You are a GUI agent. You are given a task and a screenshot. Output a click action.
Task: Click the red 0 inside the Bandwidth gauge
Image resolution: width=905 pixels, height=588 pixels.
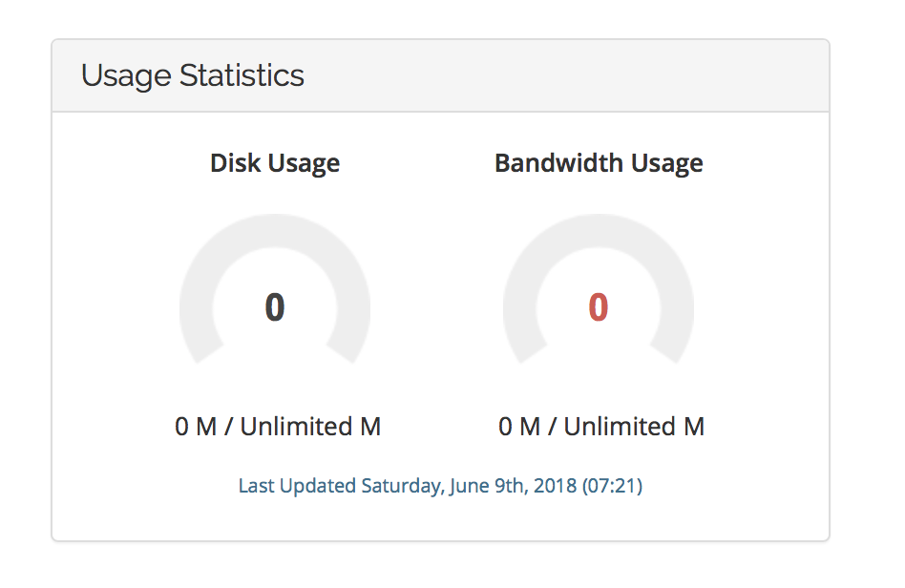coord(599,307)
